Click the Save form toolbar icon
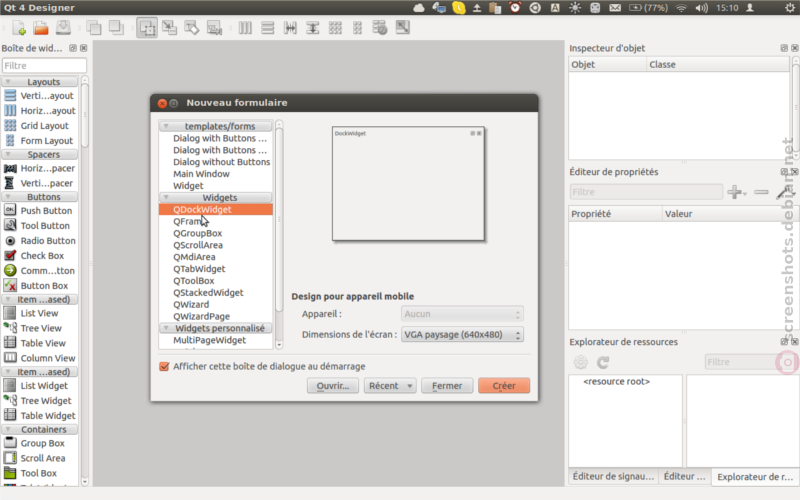800x500 pixels. click(x=63, y=28)
